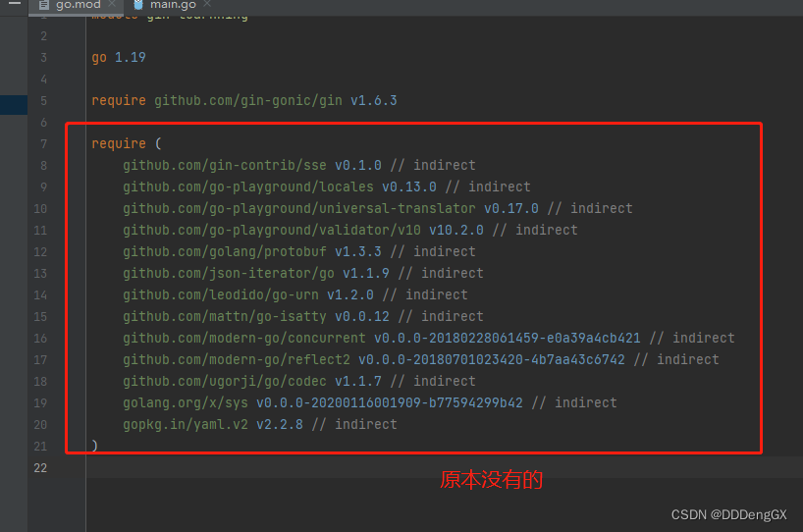This screenshot has width=803, height=532.
Task: Click line number 7 in gutter
Action: (x=43, y=144)
